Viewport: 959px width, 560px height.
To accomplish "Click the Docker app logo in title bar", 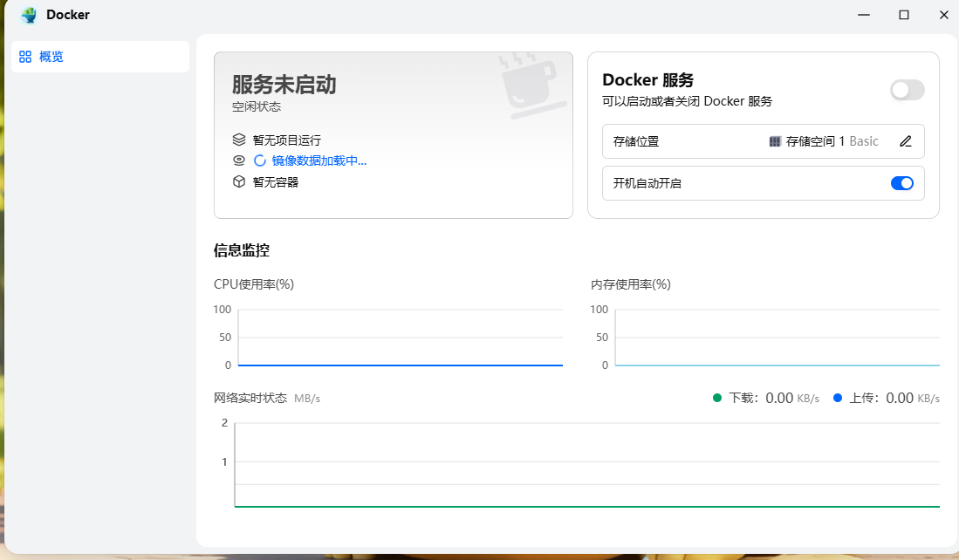I will tap(29, 15).
